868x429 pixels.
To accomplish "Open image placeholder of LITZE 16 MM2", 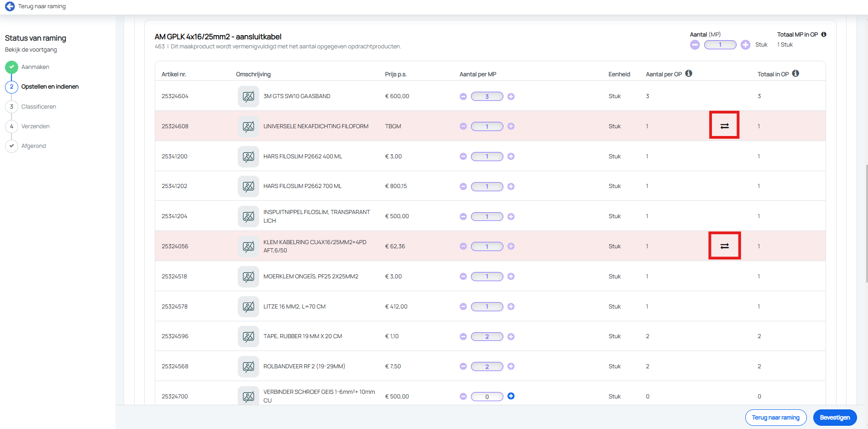I will tap(248, 307).
